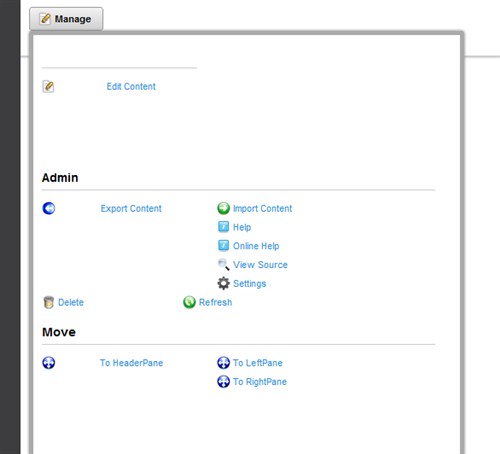Click the To RightPane move icon

pos(223,381)
